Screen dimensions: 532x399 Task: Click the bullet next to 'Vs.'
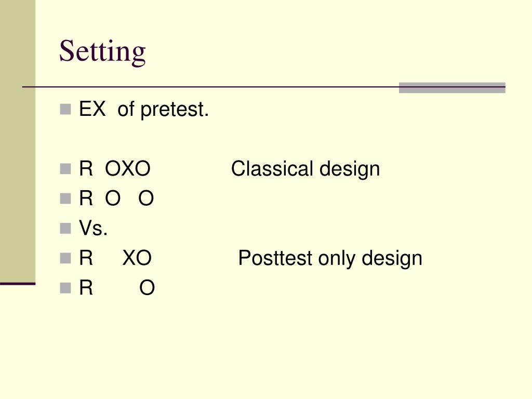[x=65, y=229]
